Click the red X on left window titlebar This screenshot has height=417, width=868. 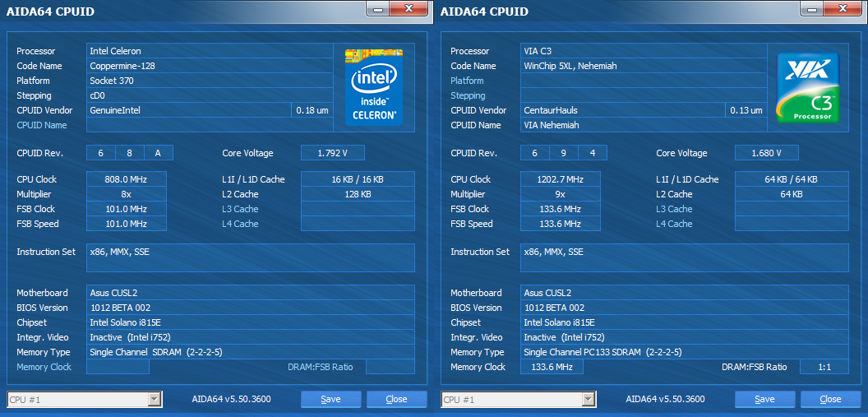(409, 8)
